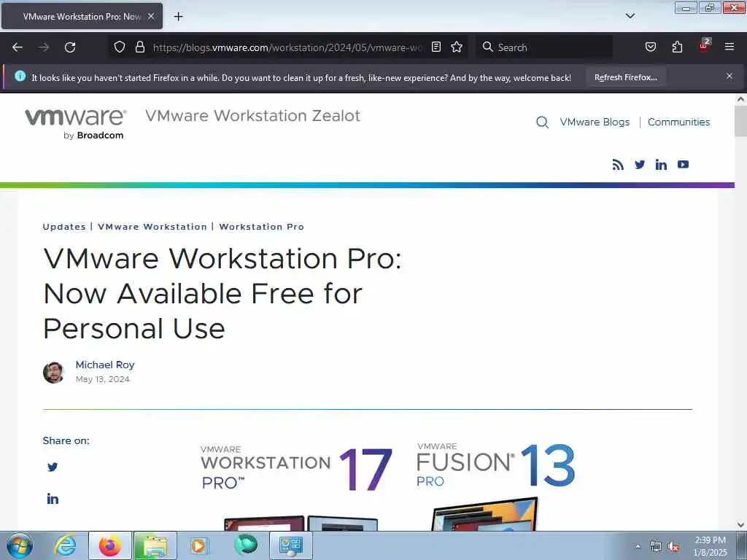Click the red extension icon with badge 2
The width and height of the screenshot is (747, 560).
click(x=704, y=46)
